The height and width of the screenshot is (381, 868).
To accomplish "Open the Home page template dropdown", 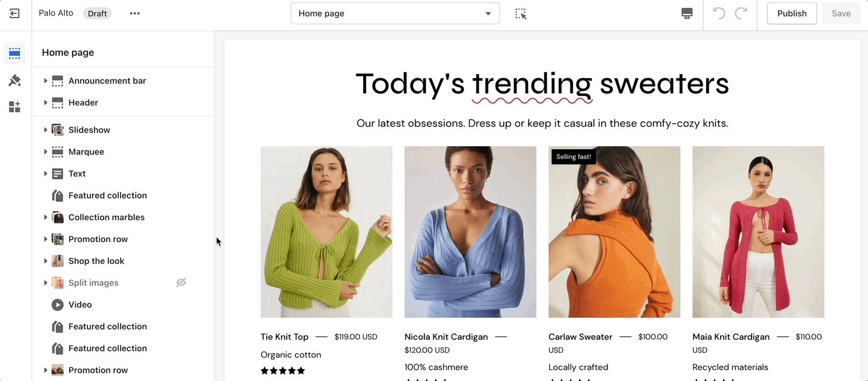I will (395, 13).
